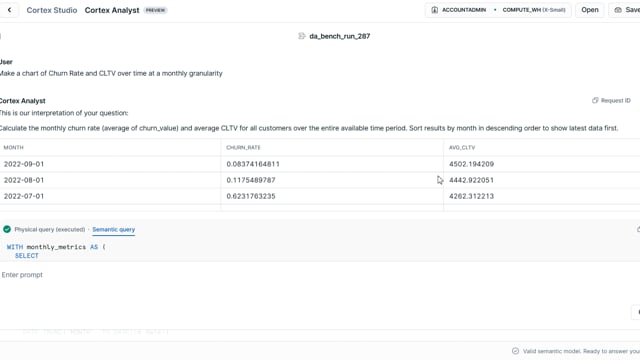Sort by AVG_CLTV column header

pos(462,147)
